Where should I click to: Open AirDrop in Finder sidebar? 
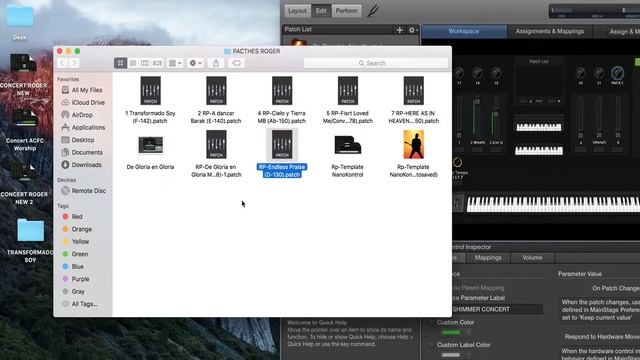point(77,115)
